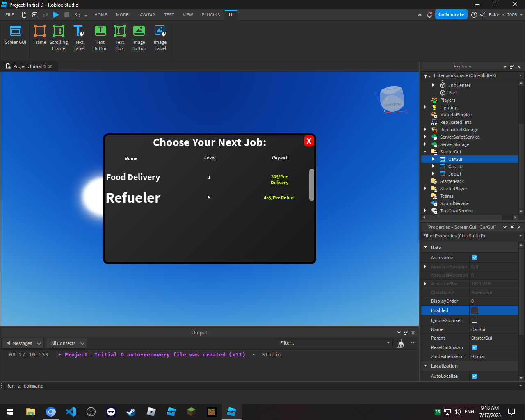Screen dimensions: 525x420
Task: Insert a ScreenGUI from the ribbon
Action: tap(16, 35)
